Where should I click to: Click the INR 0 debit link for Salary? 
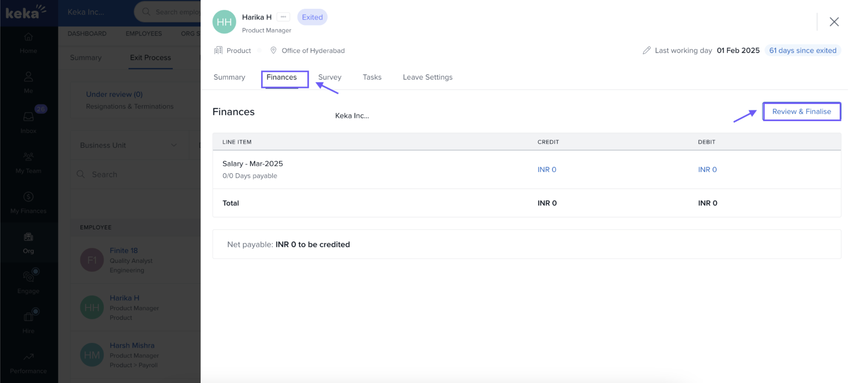pyautogui.click(x=707, y=170)
